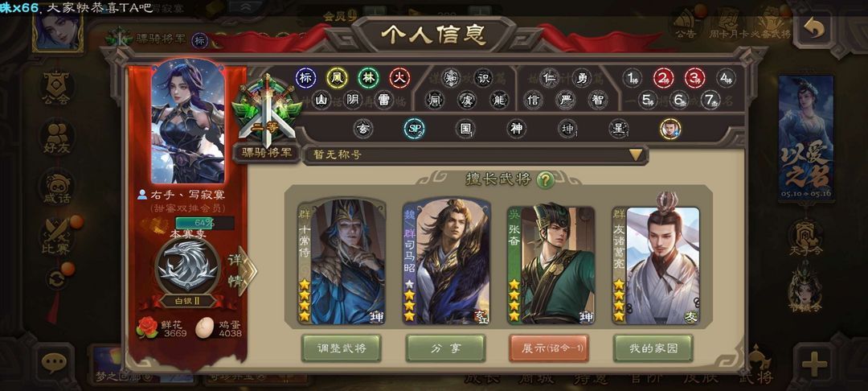Viewport: 868px width, 391px height.
Task: Click the green question mark help icon
Action: [545, 179]
